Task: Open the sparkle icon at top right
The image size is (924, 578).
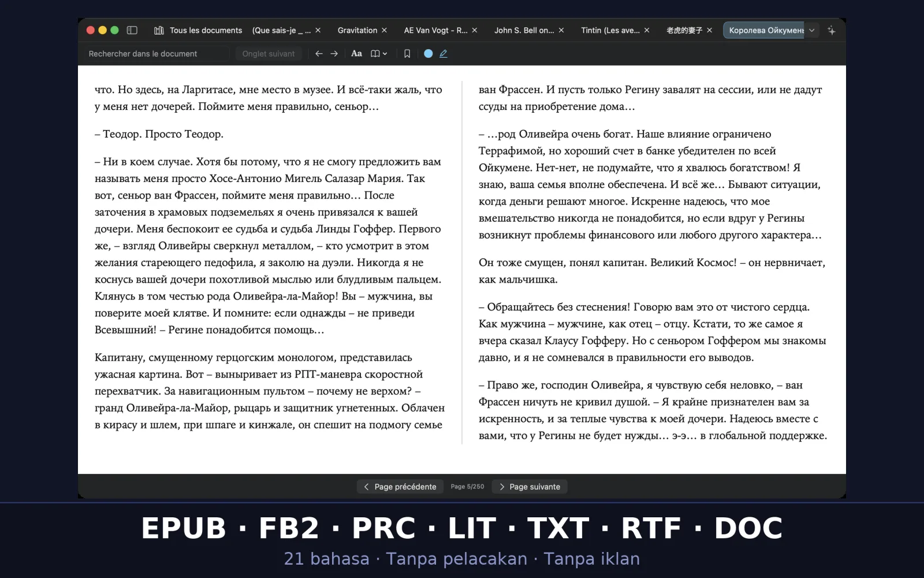Action: click(x=832, y=30)
